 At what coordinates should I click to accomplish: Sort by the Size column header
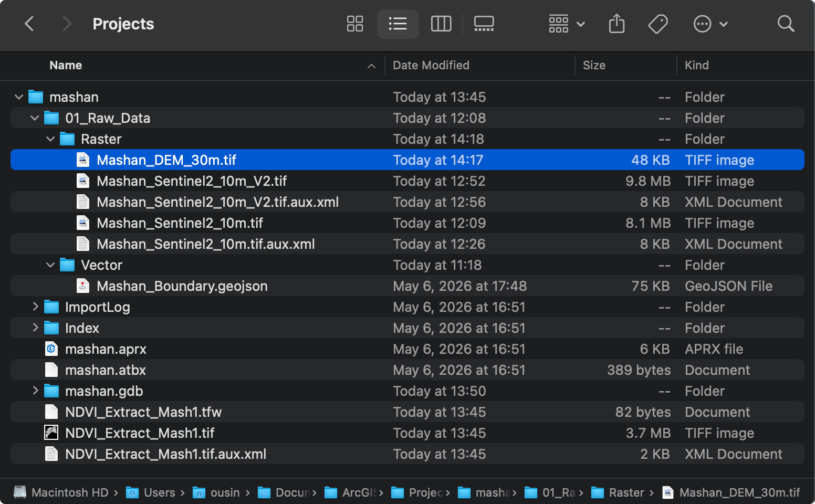(x=594, y=65)
